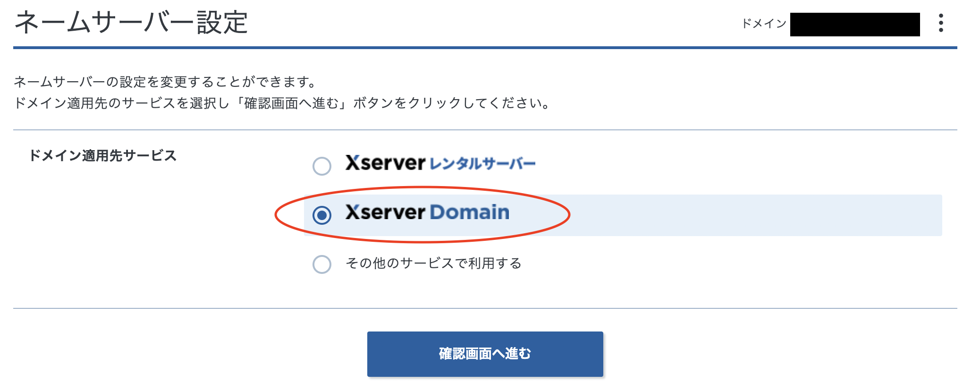The image size is (980, 391).
Task: Click the unselected その他のサービスで利用する circle
Action: click(321, 263)
